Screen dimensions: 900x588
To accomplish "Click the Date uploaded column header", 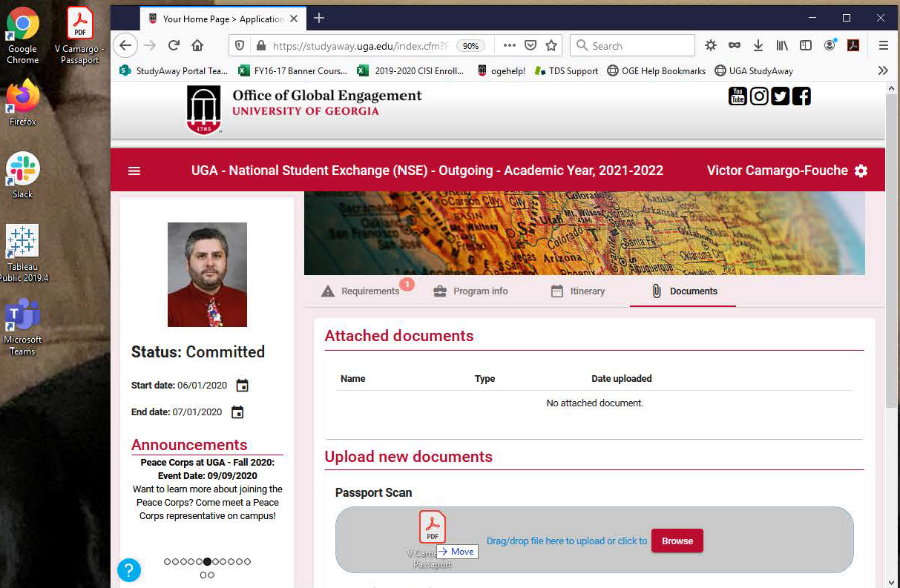I will click(622, 379).
